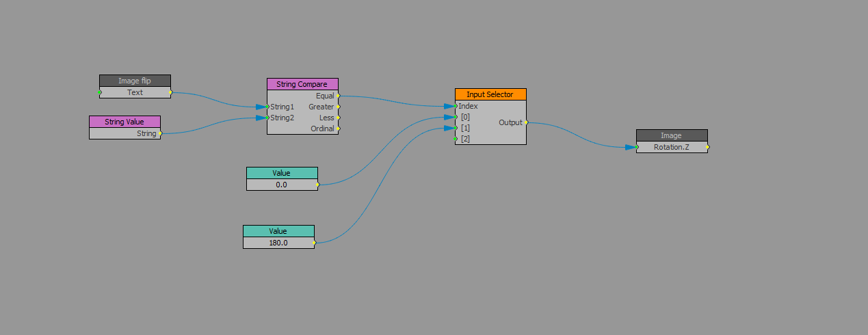
Task: Select the Image node header
Action: tap(672, 135)
